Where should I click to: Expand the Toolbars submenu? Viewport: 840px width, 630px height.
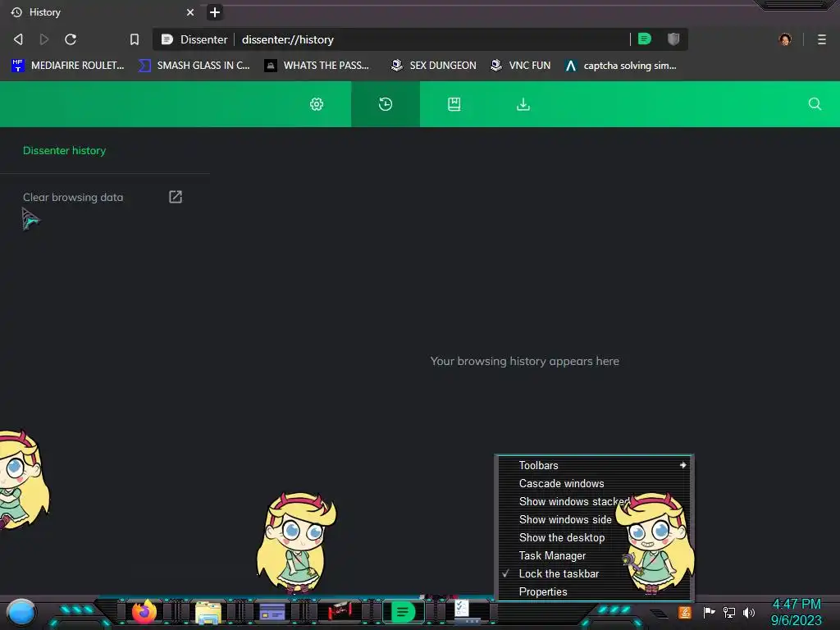point(594,465)
